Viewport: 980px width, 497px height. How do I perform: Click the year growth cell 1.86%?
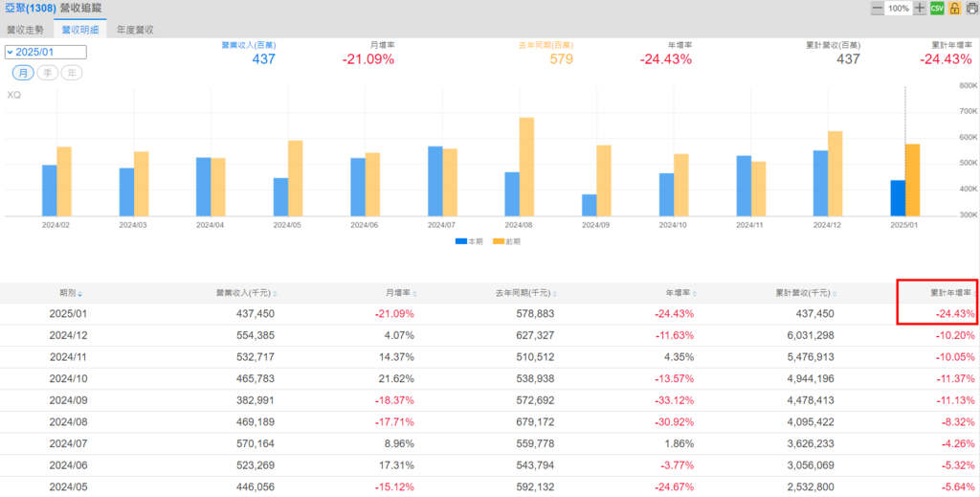(680, 444)
